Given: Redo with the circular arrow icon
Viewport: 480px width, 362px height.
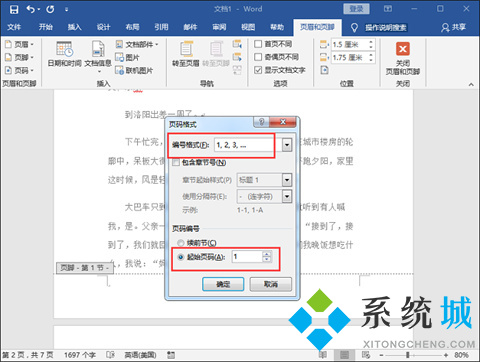Looking at the screenshot, I should pyautogui.click(x=50, y=9).
